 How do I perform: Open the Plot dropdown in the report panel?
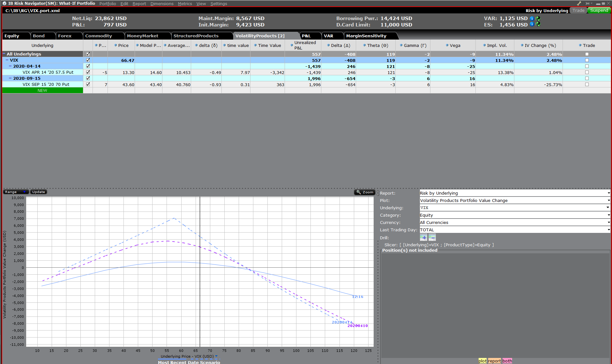pos(608,200)
